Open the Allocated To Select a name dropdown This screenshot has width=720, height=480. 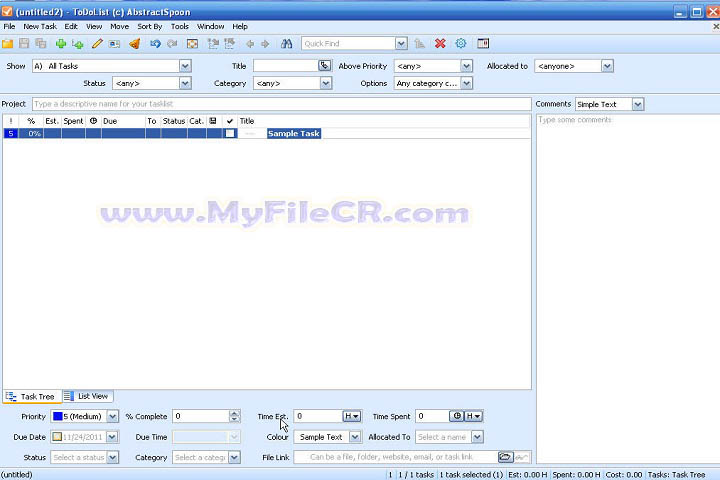(x=477, y=437)
